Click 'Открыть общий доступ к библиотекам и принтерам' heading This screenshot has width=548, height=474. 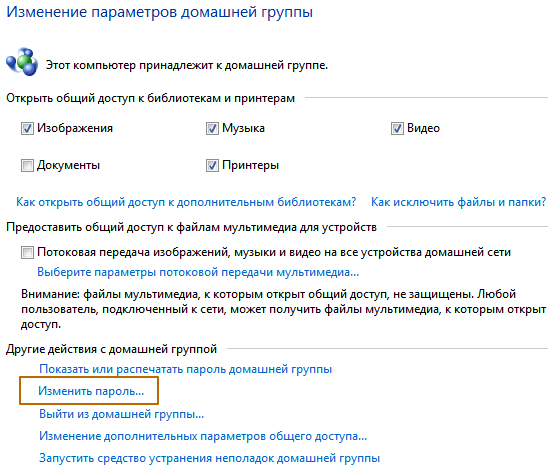pos(150,98)
